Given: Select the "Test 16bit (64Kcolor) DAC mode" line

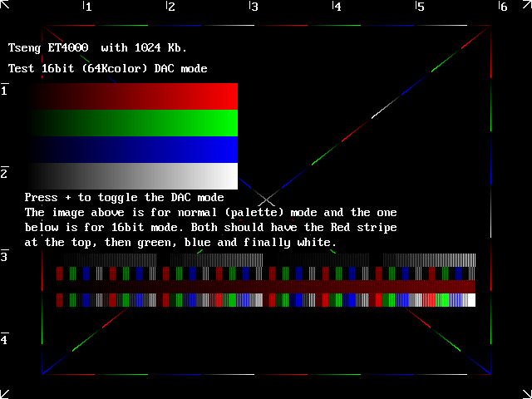Looking at the screenshot, I should click(x=107, y=68).
